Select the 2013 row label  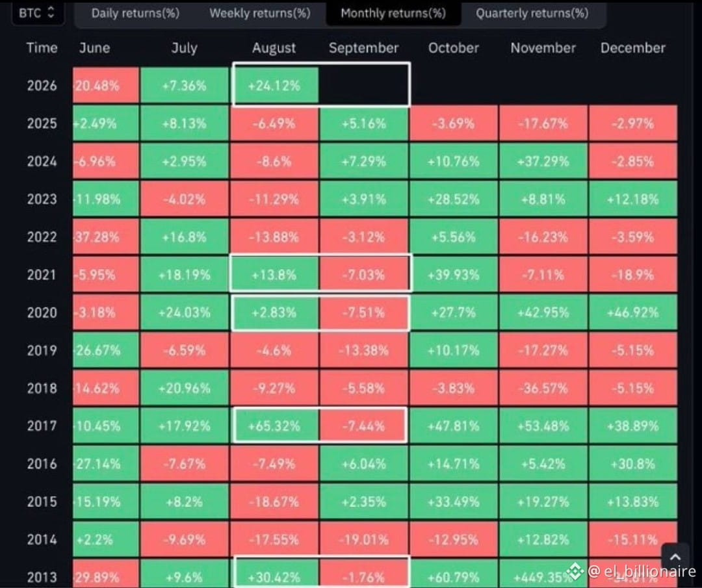(42, 577)
